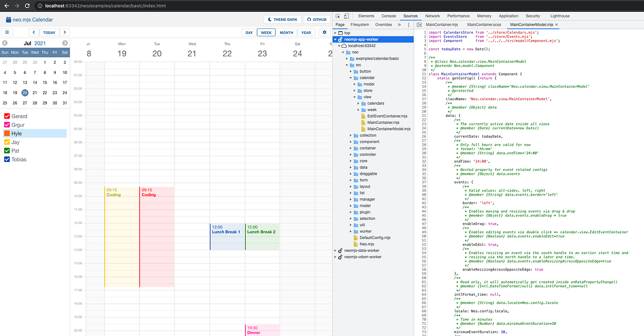
Task: Toggle the Tobias calendar checkbox
Action: pyautogui.click(x=7, y=160)
